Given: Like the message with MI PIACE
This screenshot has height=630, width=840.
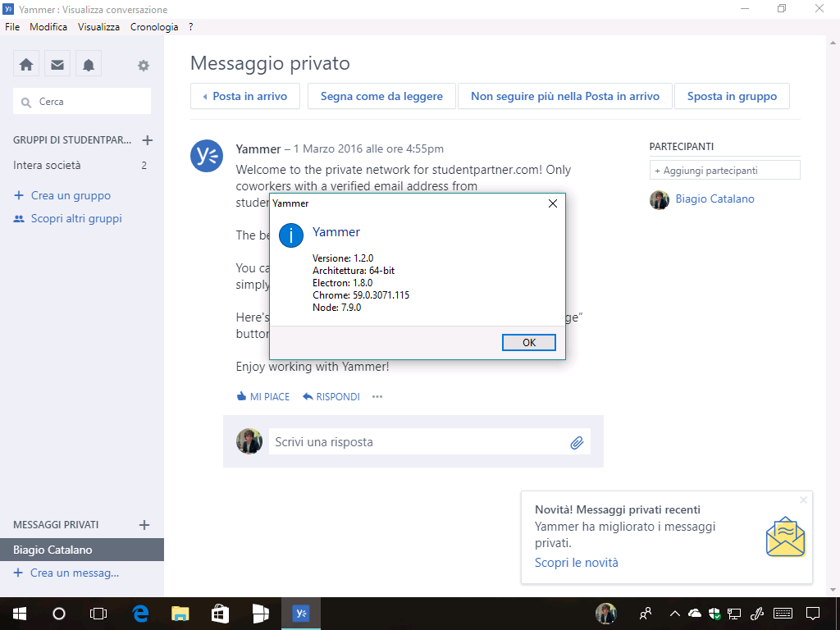Looking at the screenshot, I should click(x=263, y=397).
